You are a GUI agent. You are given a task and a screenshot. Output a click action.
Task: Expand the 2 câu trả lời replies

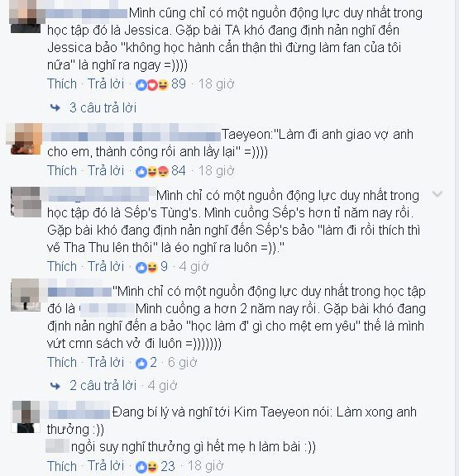point(103,386)
